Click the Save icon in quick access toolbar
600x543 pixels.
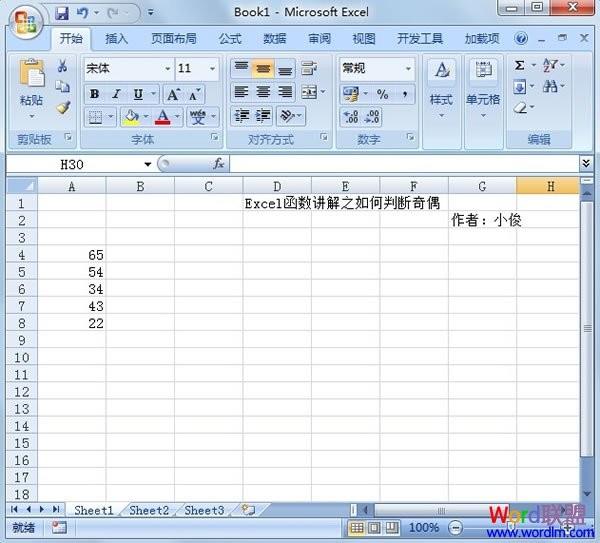[x=62, y=13]
